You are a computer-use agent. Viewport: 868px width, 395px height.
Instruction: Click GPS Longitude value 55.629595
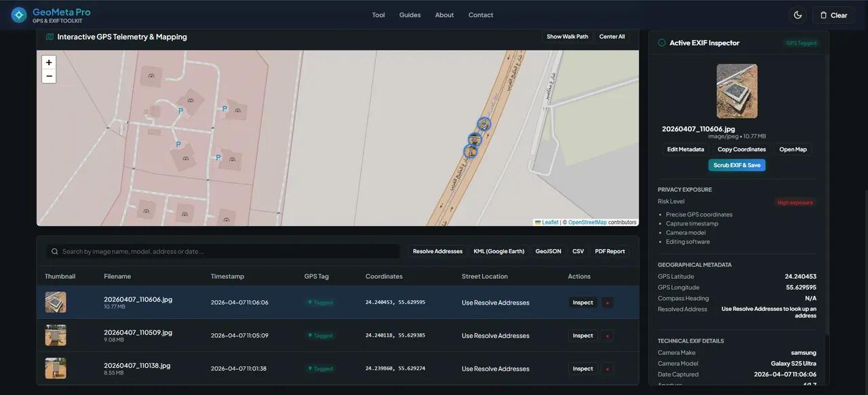tap(802, 287)
